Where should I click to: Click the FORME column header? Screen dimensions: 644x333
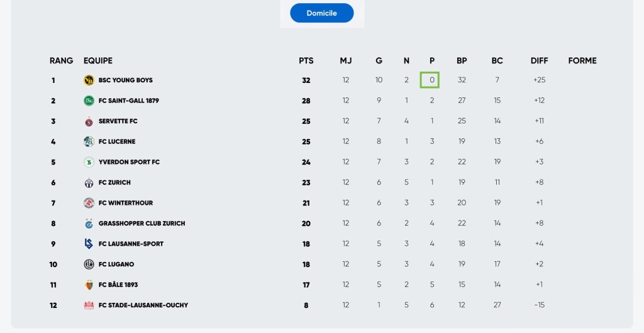pyautogui.click(x=582, y=61)
